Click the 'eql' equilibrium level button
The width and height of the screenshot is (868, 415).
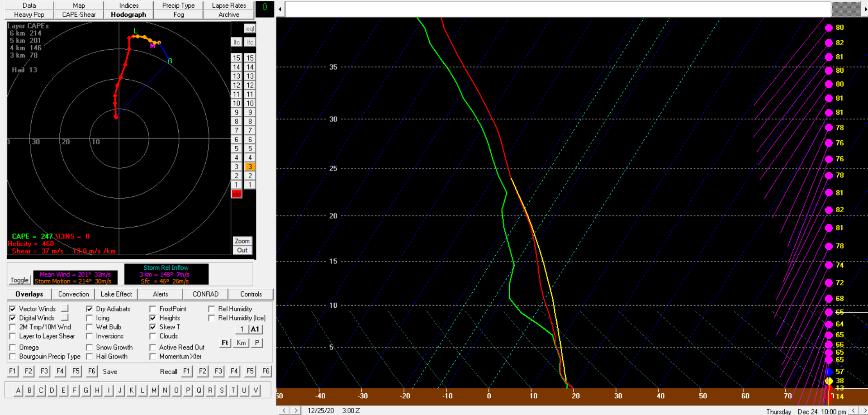click(x=250, y=29)
